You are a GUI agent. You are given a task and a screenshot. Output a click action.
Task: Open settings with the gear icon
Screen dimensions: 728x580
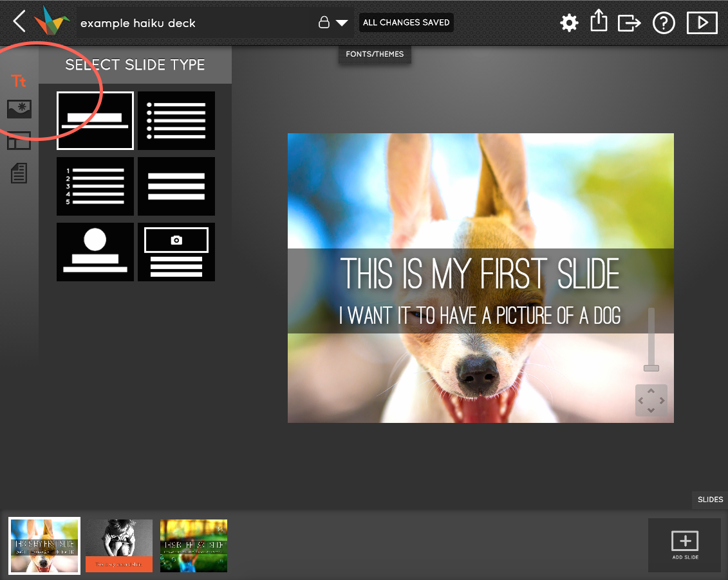pyautogui.click(x=569, y=23)
